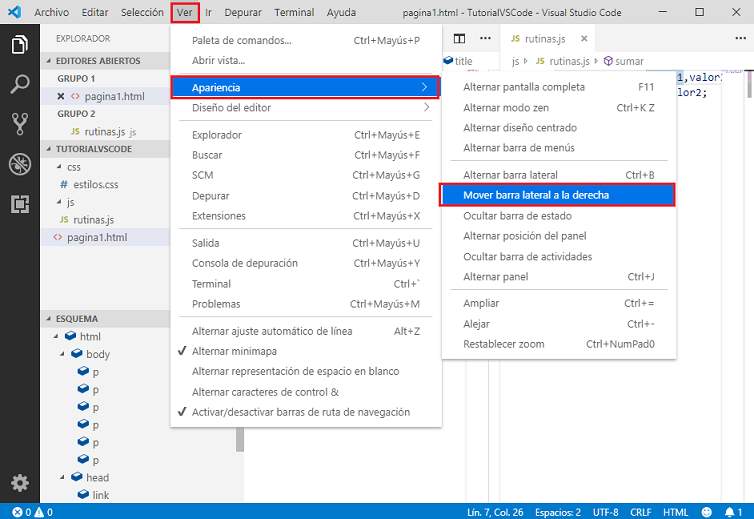The height and width of the screenshot is (519, 754).
Task: Click the outline panel vertical scrollbar
Action: (x=240, y=440)
